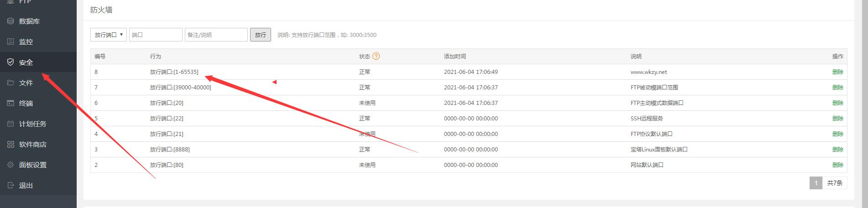
Task: Delete the SSH port 22 rule
Action: coord(837,119)
